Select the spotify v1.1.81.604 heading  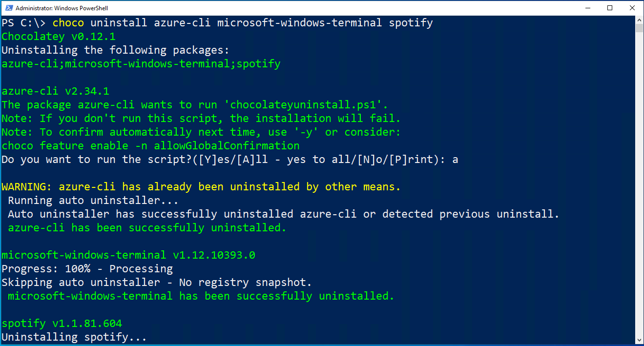coord(61,323)
